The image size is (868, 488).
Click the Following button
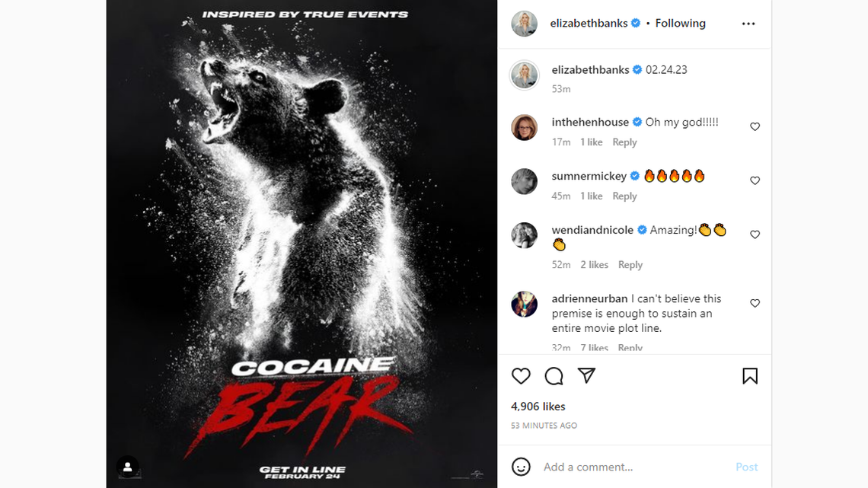[680, 23]
